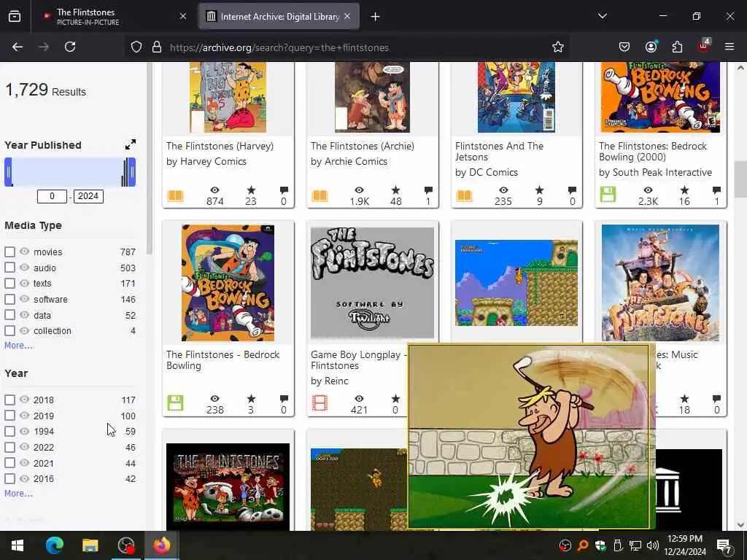The width and height of the screenshot is (747, 560).
Task: Open the tracking protection shield icon
Action: (x=136, y=47)
